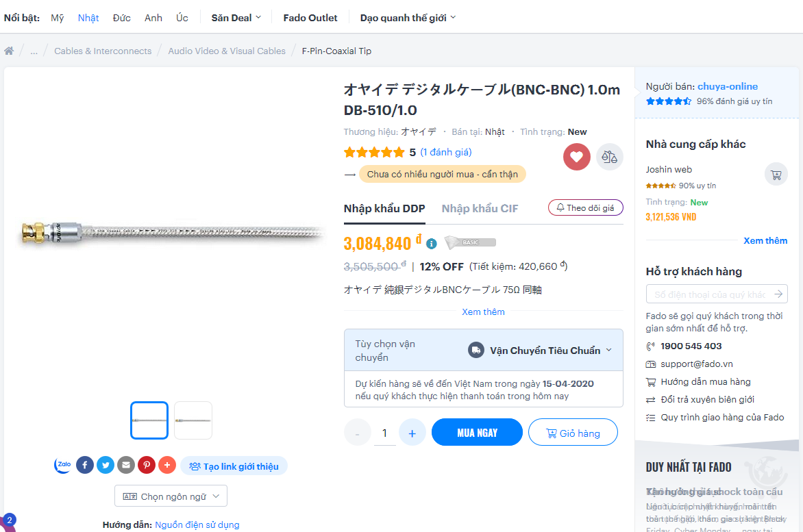Click five-star product rating stars

[374, 152]
